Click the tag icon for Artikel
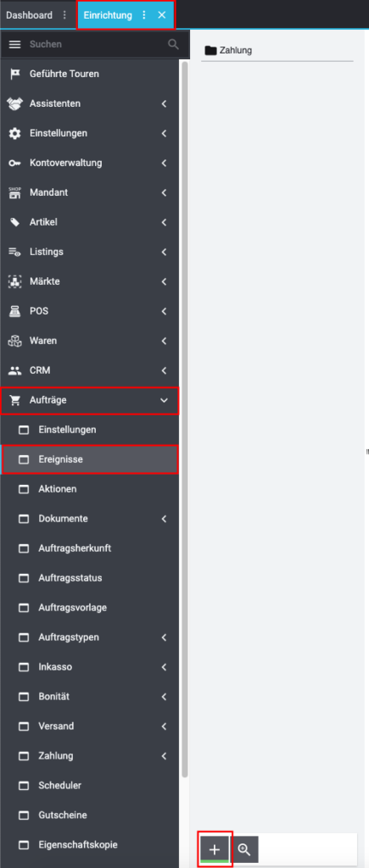369x868 pixels. (14, 223)
